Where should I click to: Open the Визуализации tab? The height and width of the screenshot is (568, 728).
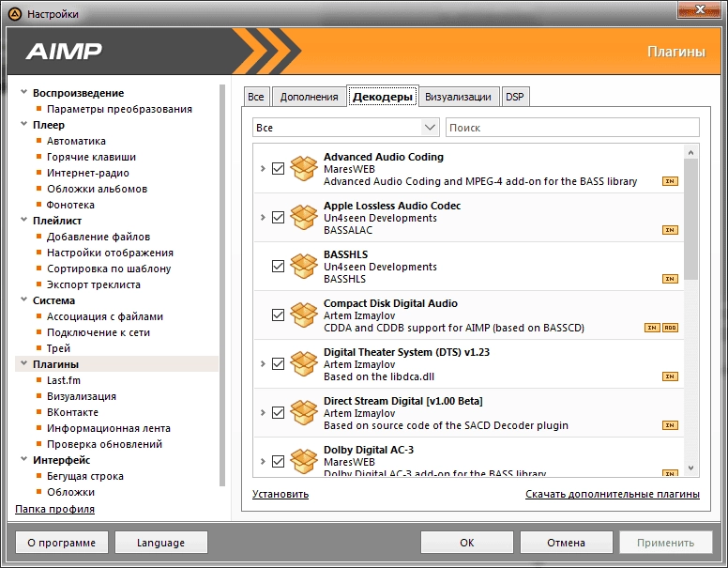click(x=458, y=97)
